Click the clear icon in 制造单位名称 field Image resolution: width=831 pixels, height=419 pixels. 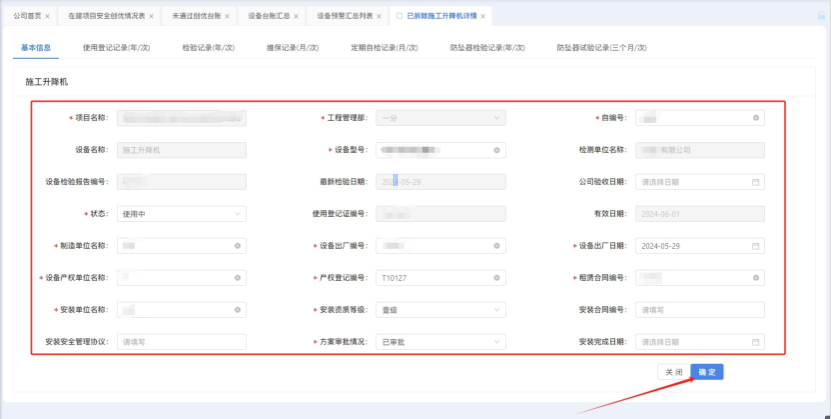tap(238, 245)
